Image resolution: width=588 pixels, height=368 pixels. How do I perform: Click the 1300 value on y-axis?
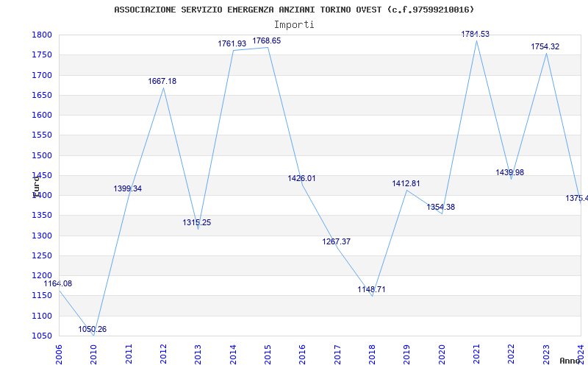click(42, 236)
